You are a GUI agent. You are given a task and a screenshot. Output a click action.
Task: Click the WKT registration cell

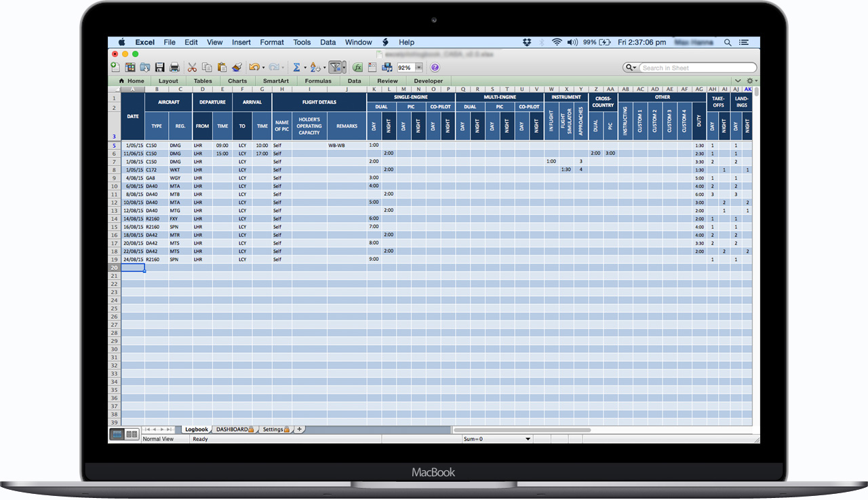(180, 170)
